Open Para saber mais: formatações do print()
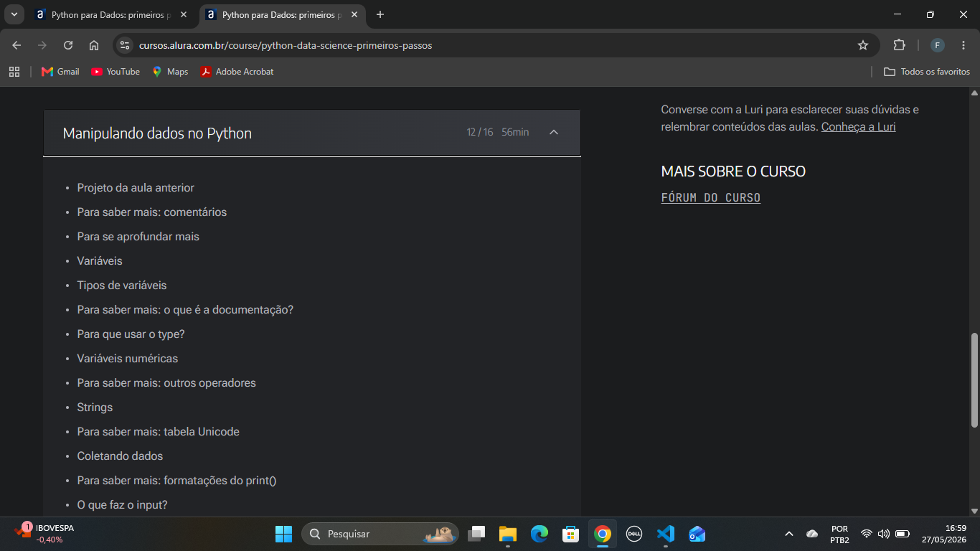980x551 pixels. click(x=176, y=481)
